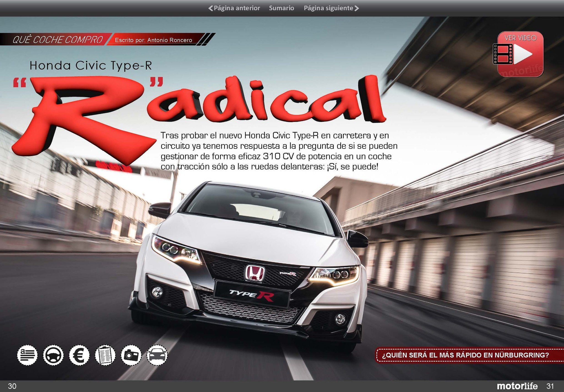Click page number 30
This screenshot has height=392, width=564.
12,386
